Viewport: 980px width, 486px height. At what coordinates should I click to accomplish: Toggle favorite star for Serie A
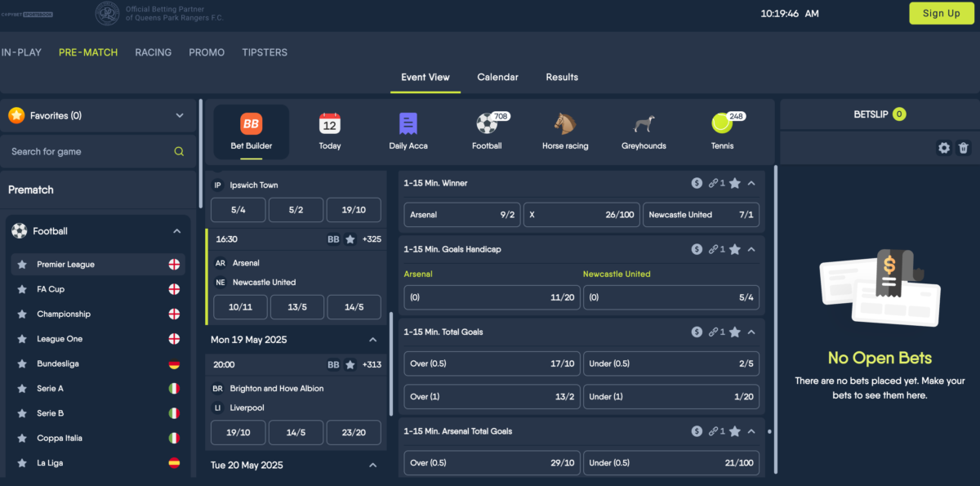pos(22,389)
